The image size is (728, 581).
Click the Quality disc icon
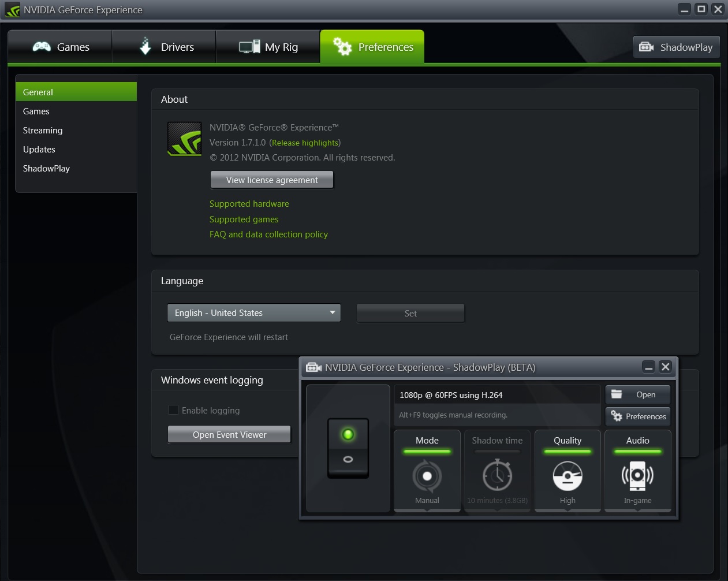pyautogui.click(x=568, y=476)
